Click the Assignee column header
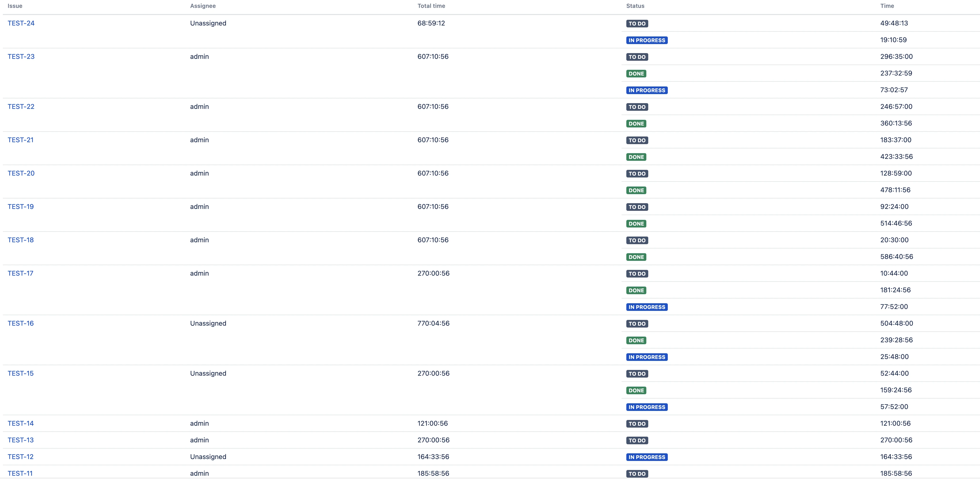The width and height of the screenshot is (980, 485). point(203,6)
